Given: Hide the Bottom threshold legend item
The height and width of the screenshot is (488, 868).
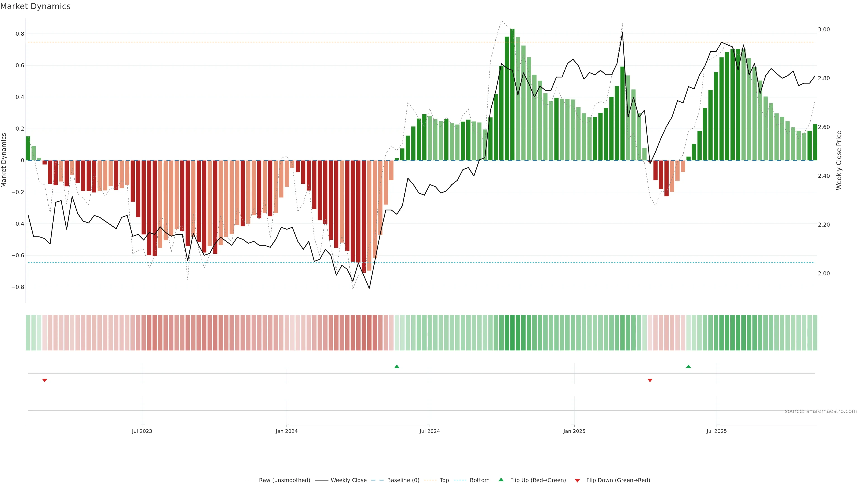Looking at the screenshot, I should click(479, 480).
